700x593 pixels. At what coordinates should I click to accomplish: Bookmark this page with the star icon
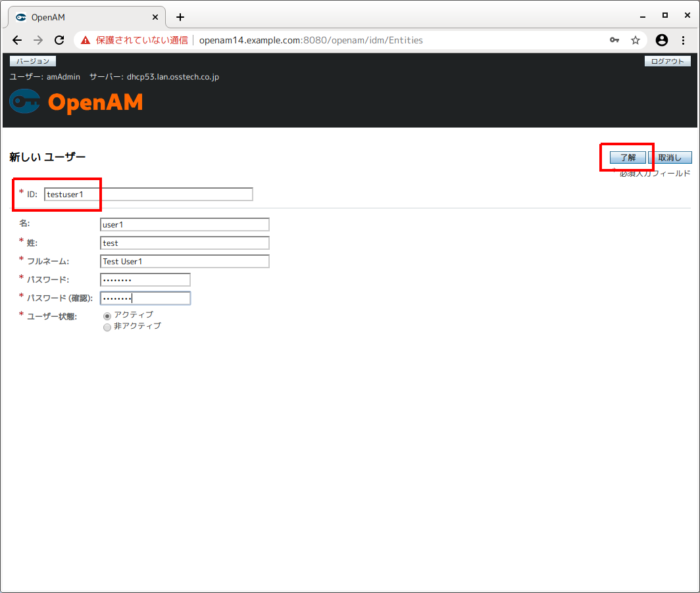pyautogui.click(x=636, y=40)
